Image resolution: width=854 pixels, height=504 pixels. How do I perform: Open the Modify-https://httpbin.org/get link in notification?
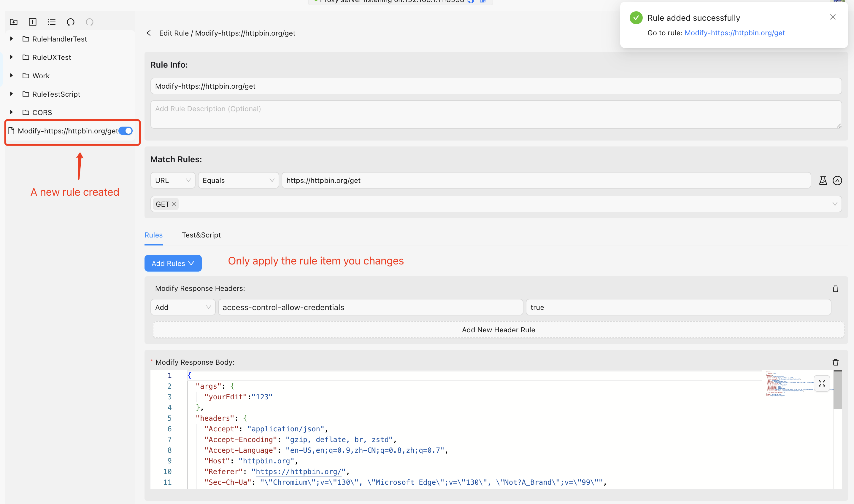click(734, 33)
